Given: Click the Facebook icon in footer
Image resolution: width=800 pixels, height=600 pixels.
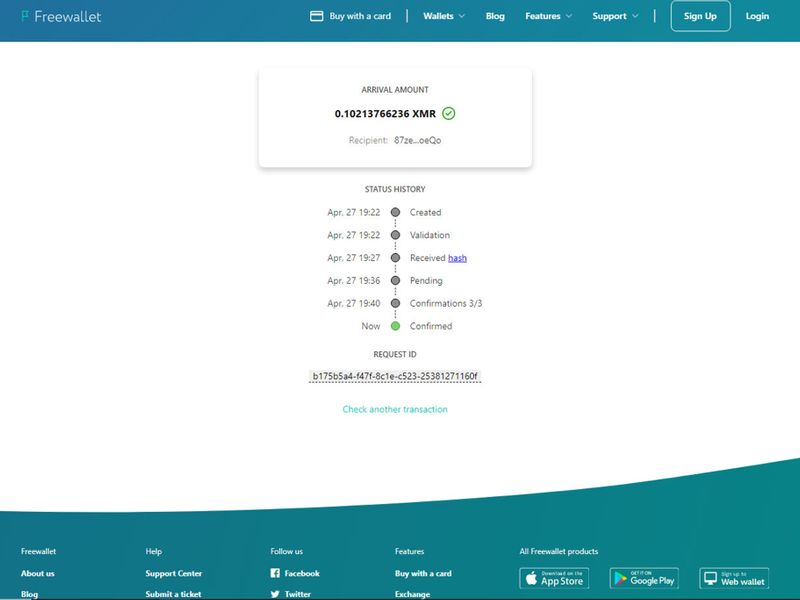Looking at the screenshot, I should [275, 573].
